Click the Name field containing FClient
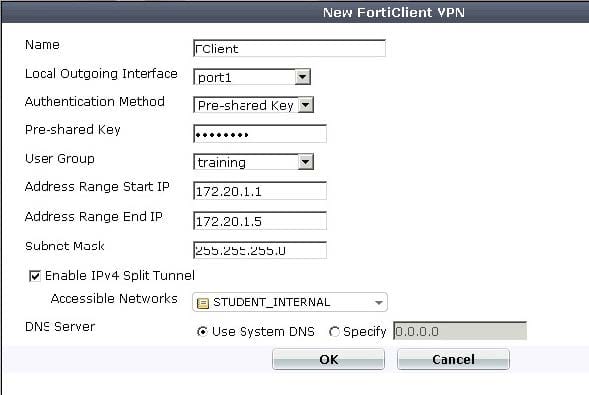 point(289,48)
